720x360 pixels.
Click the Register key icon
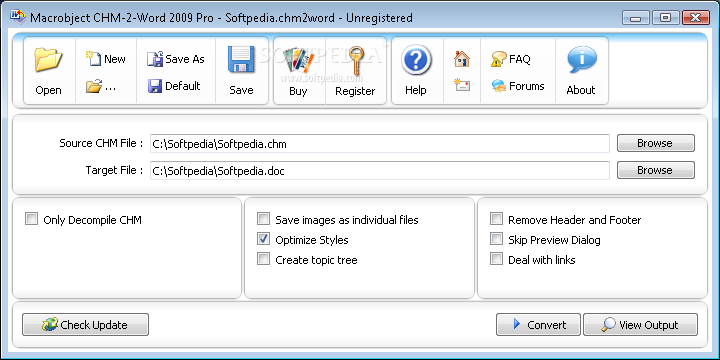tap(355, 60)
